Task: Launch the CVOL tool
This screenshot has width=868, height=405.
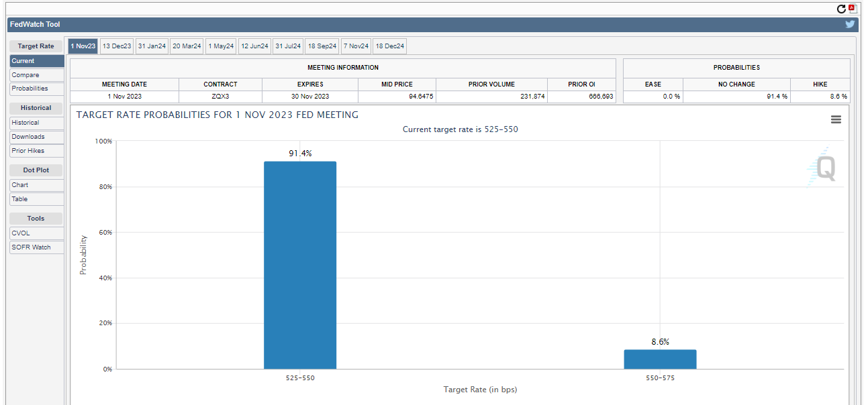Action: pyautogui.click(x=37, y=233)
